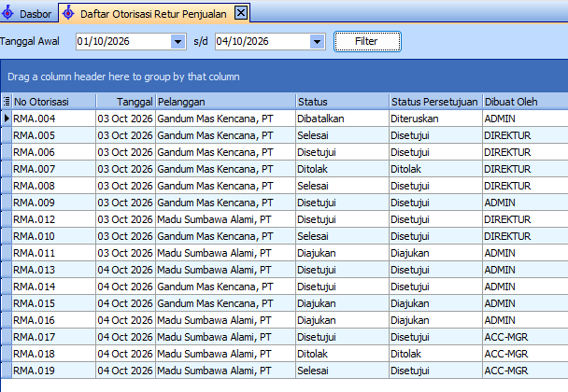Select row RMA.004
The width and height of the screenshot is (568, 392).
point(285,119)
